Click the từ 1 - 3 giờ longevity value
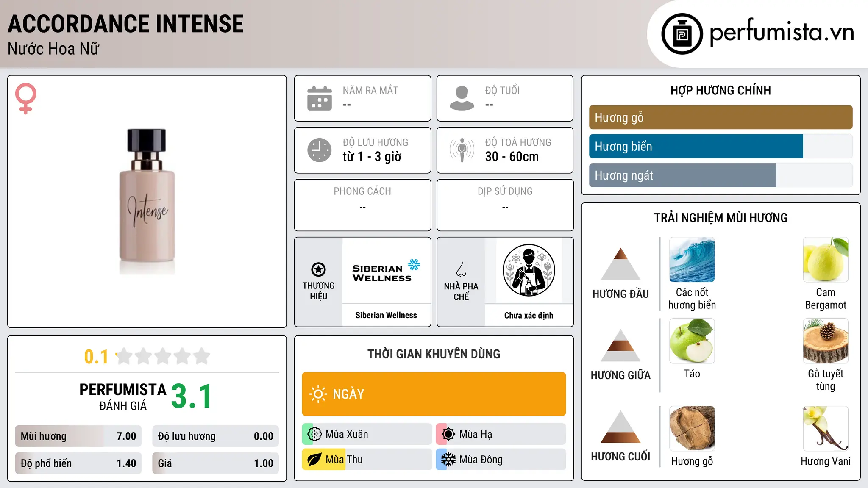This screenshot has width=868, height=488. [372, 156]
